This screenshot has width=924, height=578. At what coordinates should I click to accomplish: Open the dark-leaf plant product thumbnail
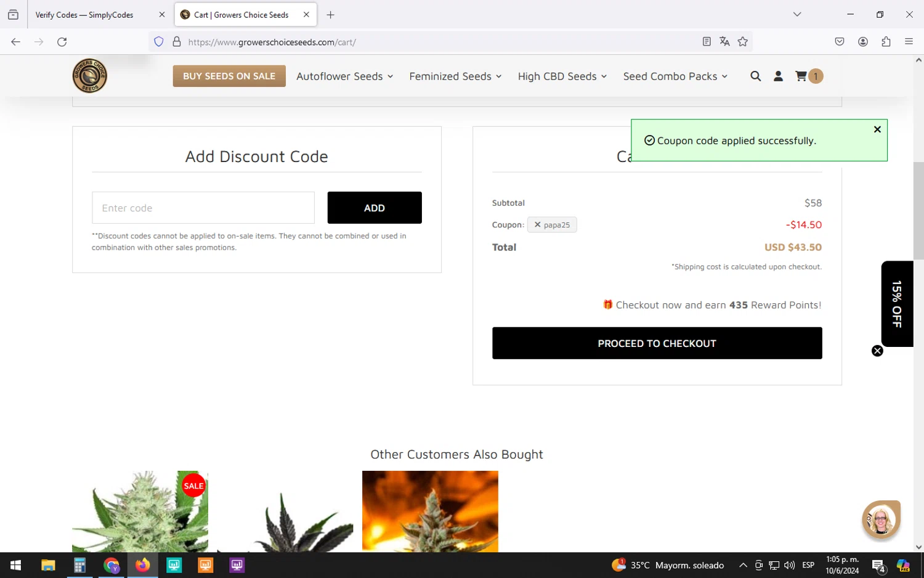click(285, 511)
